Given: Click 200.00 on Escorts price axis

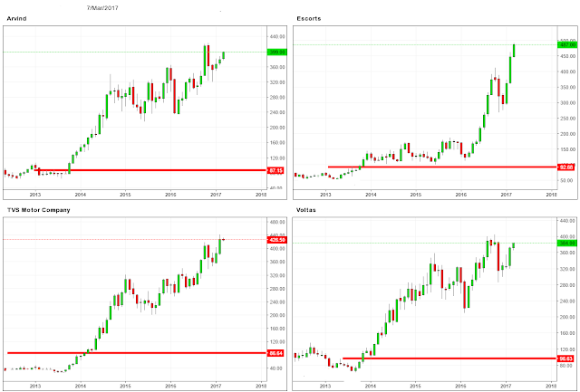Looking at the screenshot, I should [x=568, y=134].
